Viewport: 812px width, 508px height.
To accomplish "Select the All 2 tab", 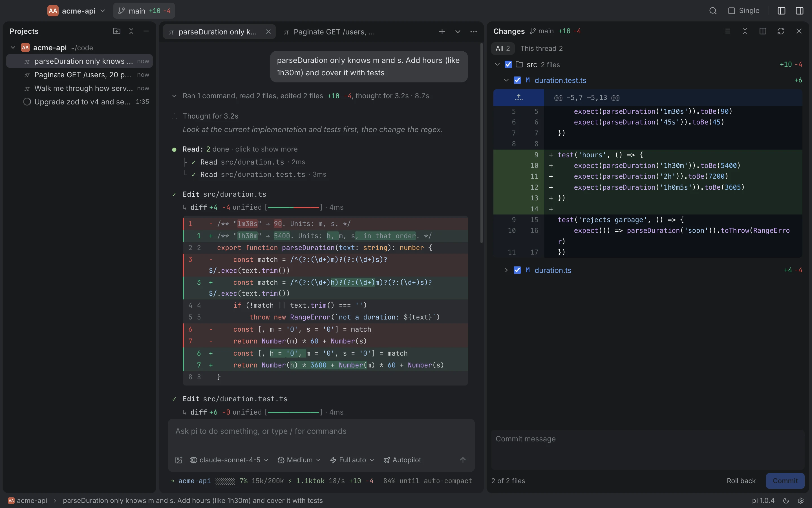I will click(x=503, y=48).
